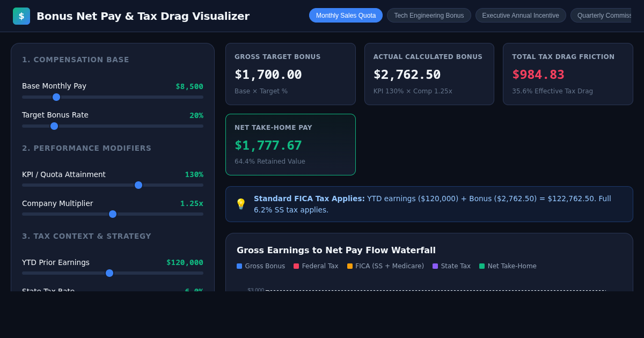The height and width of the screenshot is (338, 644).
Task: Click the Net Take-Home Pay card
Action: tap(290, 145)
